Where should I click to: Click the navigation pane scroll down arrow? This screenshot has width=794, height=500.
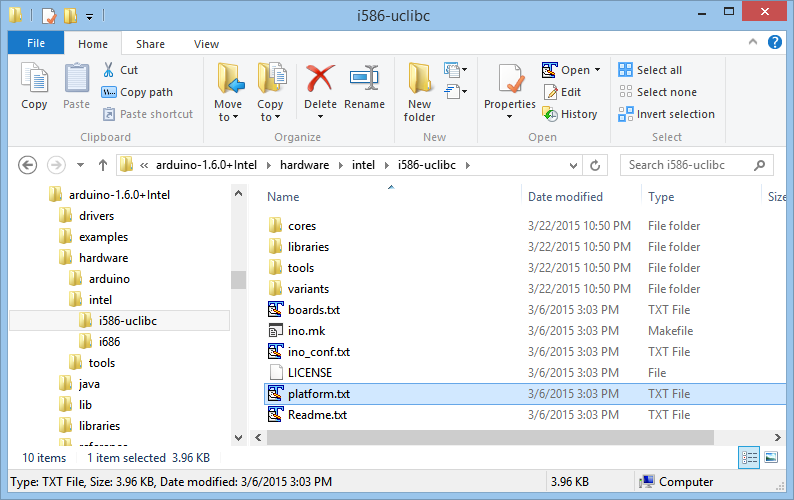point(239,438)
